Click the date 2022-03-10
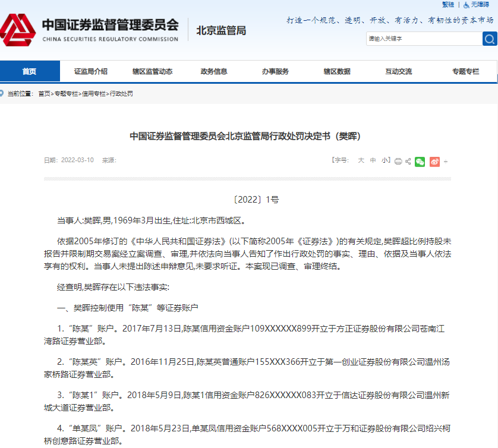Screen dimensions: 498x448 click(x=77, y=160)
